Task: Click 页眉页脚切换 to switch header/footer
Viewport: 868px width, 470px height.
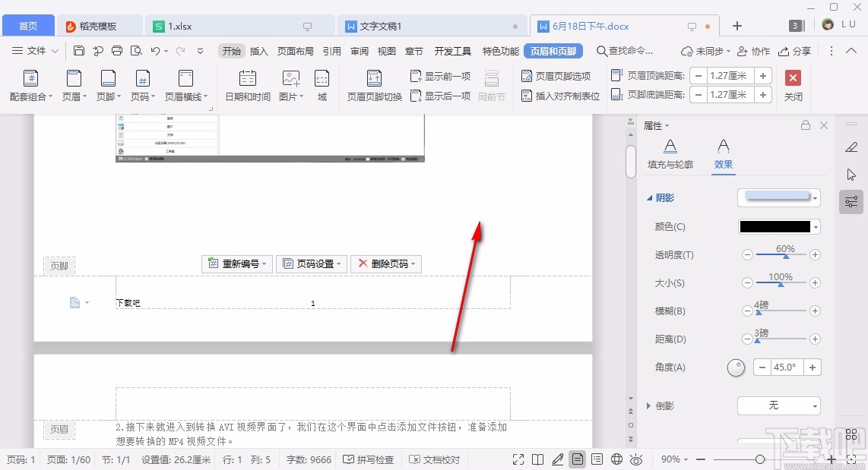Action: (x=373, y=85)
